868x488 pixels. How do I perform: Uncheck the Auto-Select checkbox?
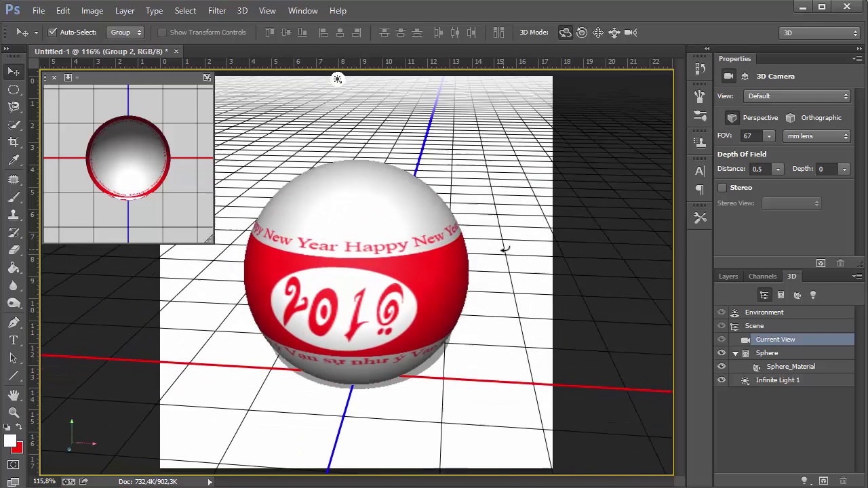pyautogui.click(x=53, y=33)
